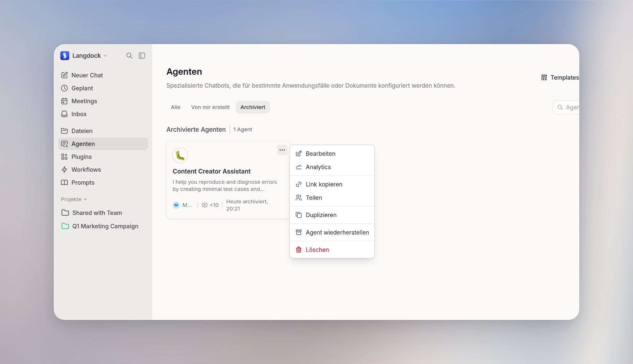Click the M creator avatar on card
633x364 pixels.
176,205
